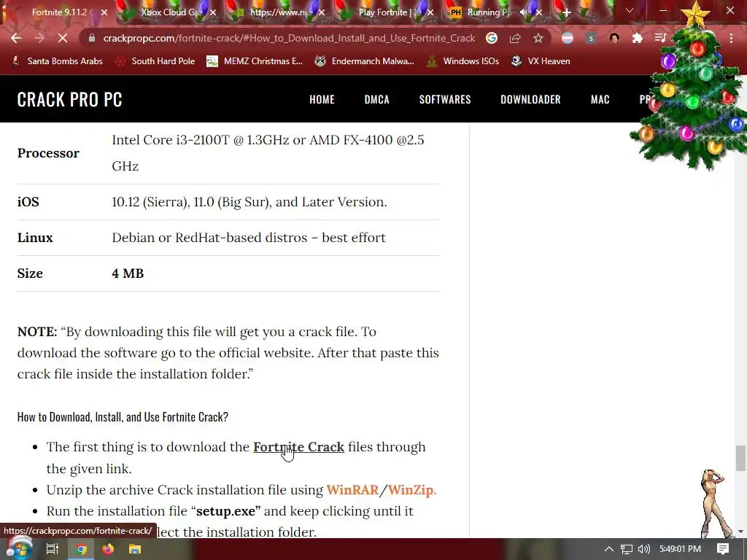This screenshot has width=747, height=560.
Task: Switch to the https://www.nv tab
Action: coord(279,12)
